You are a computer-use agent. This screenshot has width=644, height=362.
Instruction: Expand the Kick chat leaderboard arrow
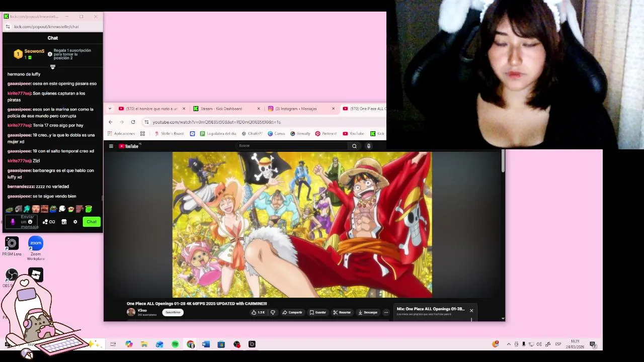click(x=53, y=66)
